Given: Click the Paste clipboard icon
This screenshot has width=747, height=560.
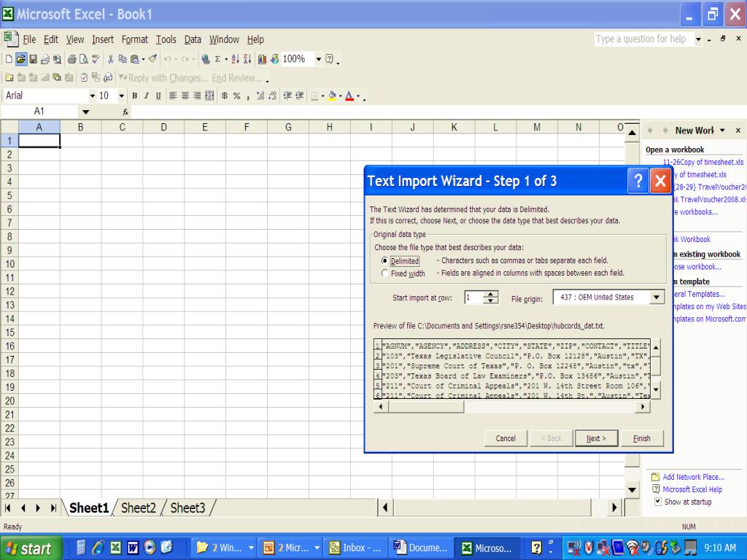Looking at the screenshot, I should point(135,59).
